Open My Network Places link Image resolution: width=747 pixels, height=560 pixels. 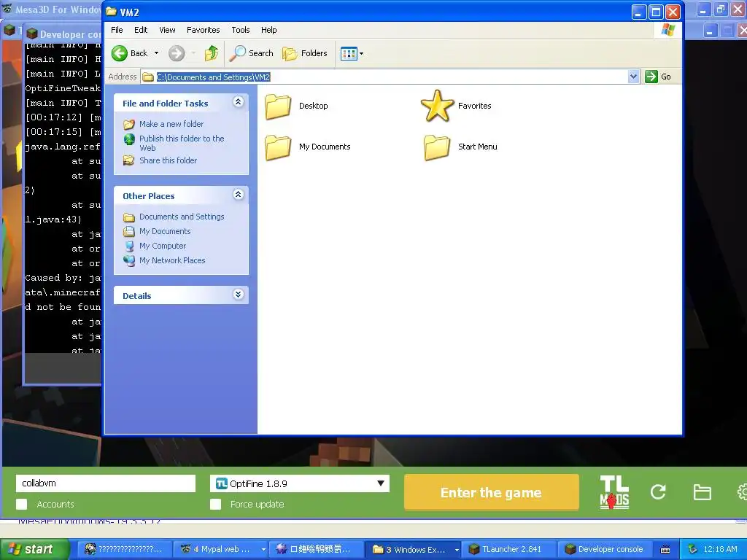pos(172,260)
